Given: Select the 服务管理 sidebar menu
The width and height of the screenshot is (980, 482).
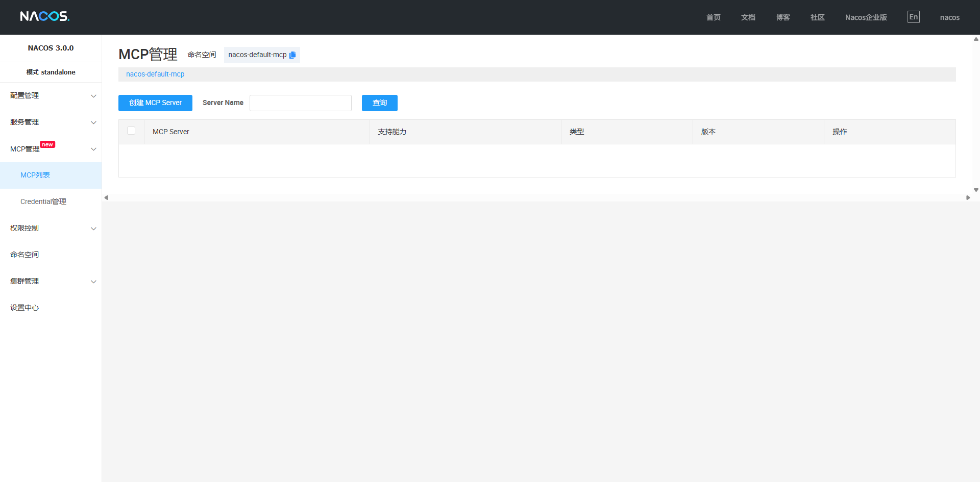Looking at the screenshot, I should (51, 122).
